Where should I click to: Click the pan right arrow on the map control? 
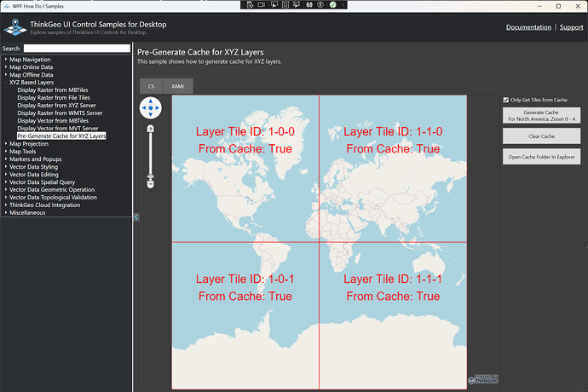pyautogui.click(x=158, y=108)
